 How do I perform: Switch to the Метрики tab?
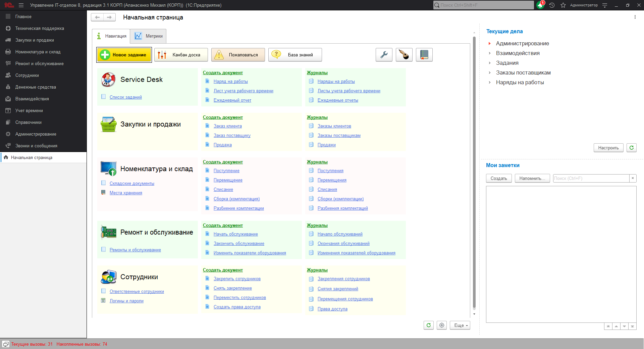[148, 36]
